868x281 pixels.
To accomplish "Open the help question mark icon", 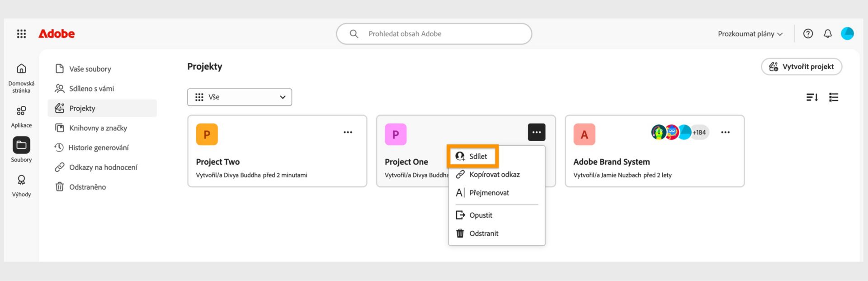I will click(808, 33).
